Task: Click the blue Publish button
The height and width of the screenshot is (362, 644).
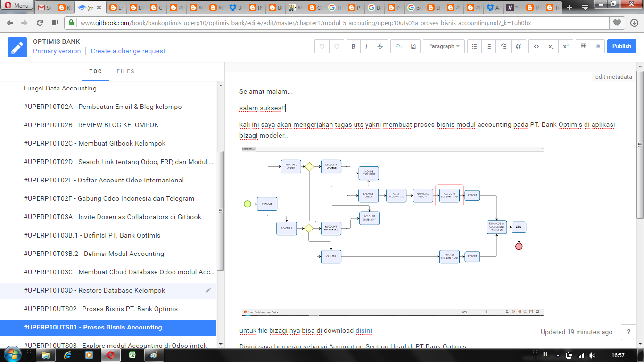Action: click(x=622, y=46)
